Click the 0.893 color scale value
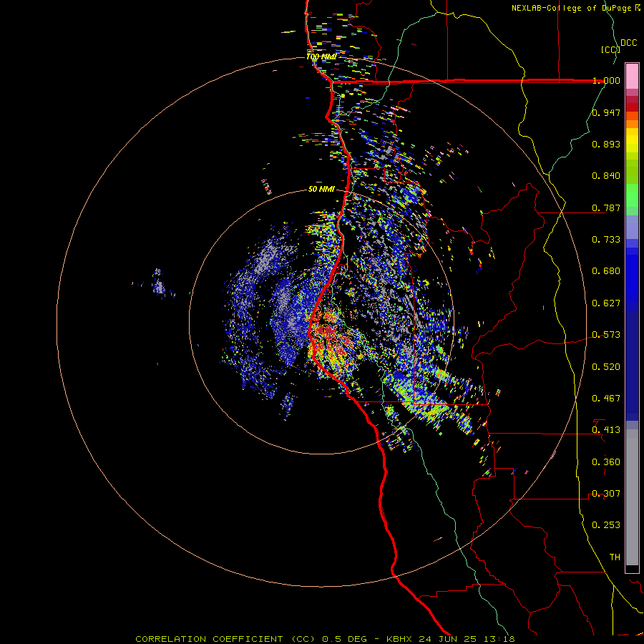Viewport: 644px width, 644px height. click(606, 144)
